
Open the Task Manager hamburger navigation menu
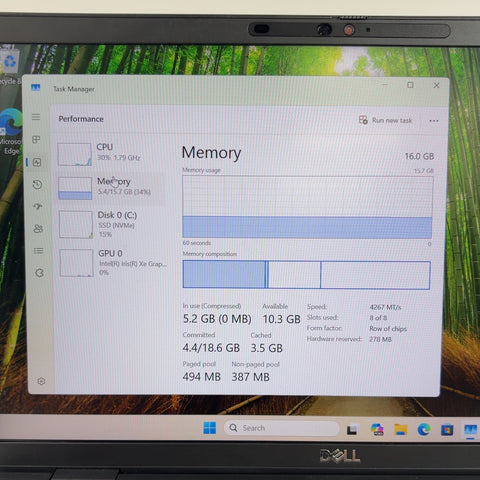coord(36,117)
